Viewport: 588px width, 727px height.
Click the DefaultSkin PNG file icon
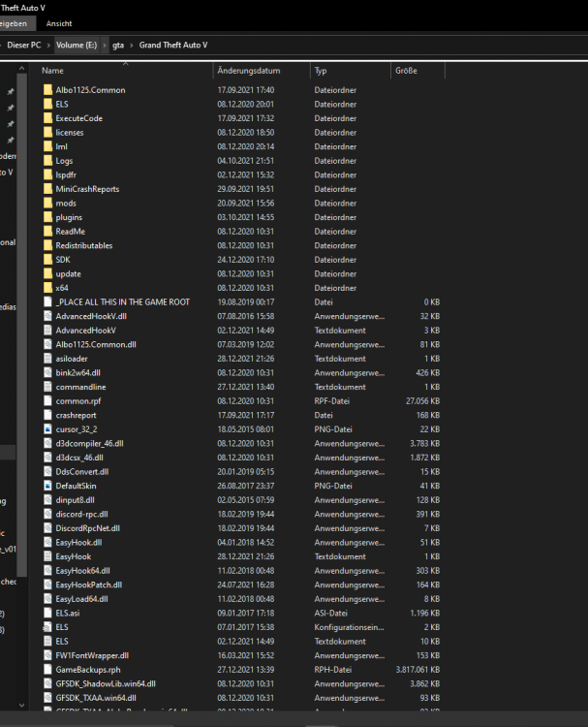47,486
